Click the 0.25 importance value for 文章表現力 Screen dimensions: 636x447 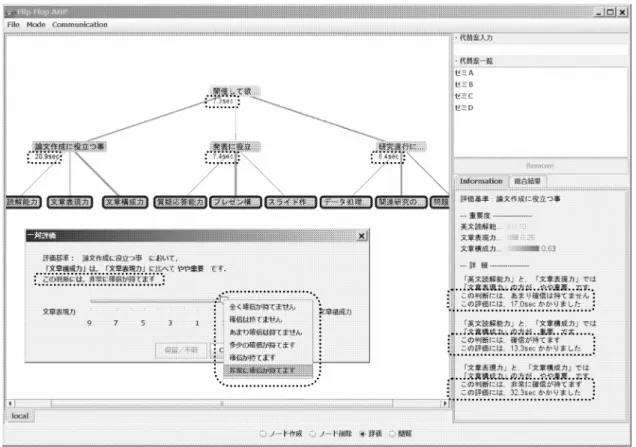pyautogui.click(x=527, y=237)
